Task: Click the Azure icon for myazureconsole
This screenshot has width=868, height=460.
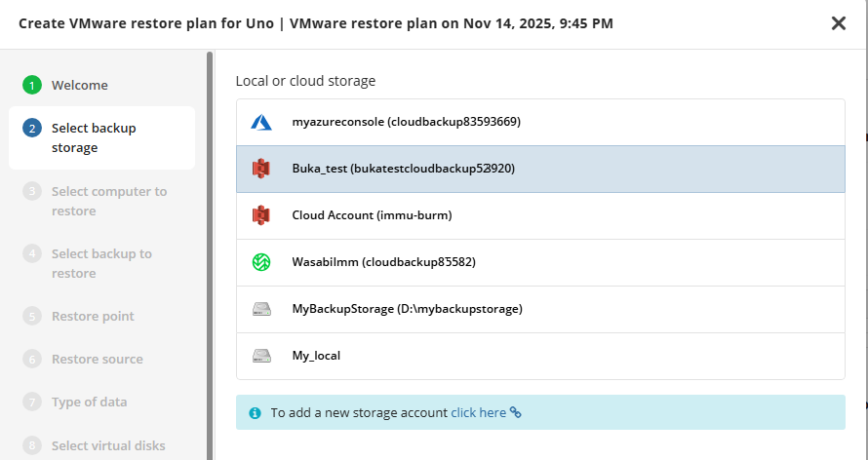Action: 260,122
